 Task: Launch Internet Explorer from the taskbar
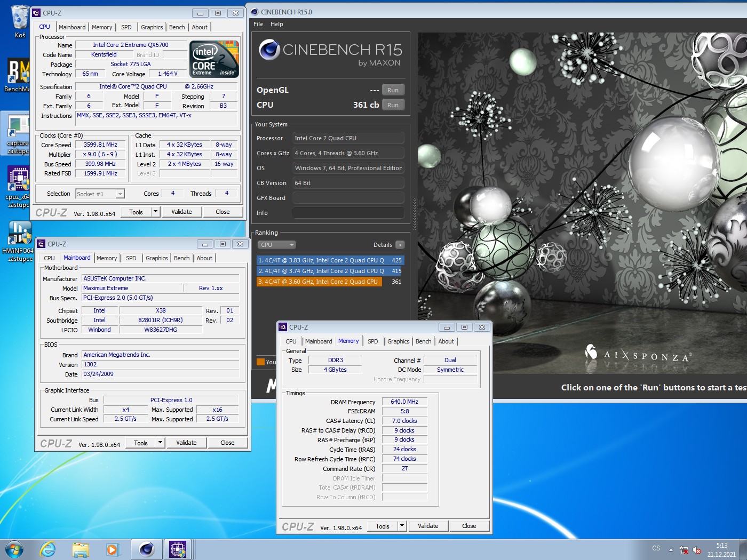47,549
